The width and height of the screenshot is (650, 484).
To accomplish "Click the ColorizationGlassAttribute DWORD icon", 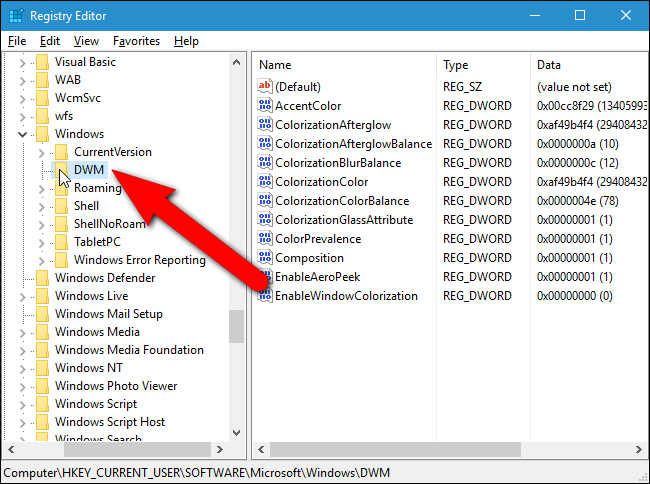I will pos(265,220).
